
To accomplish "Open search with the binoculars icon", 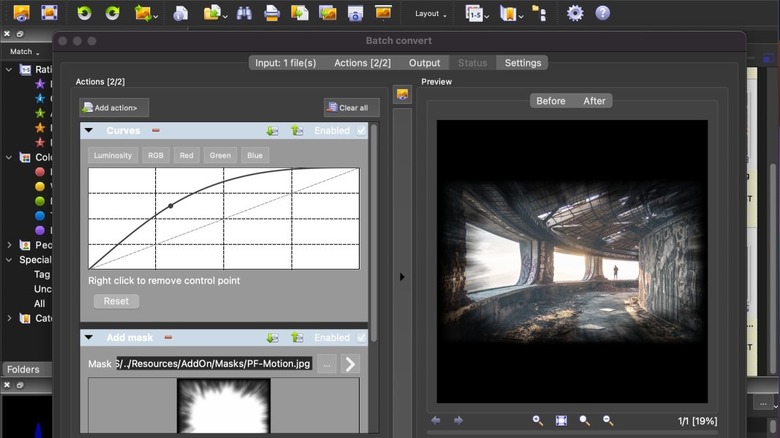I will tap(244, 13).
